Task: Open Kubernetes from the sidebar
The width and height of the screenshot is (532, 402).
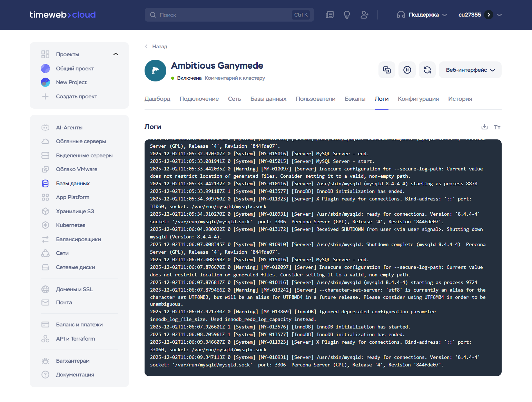Action: tap(70, 225)
